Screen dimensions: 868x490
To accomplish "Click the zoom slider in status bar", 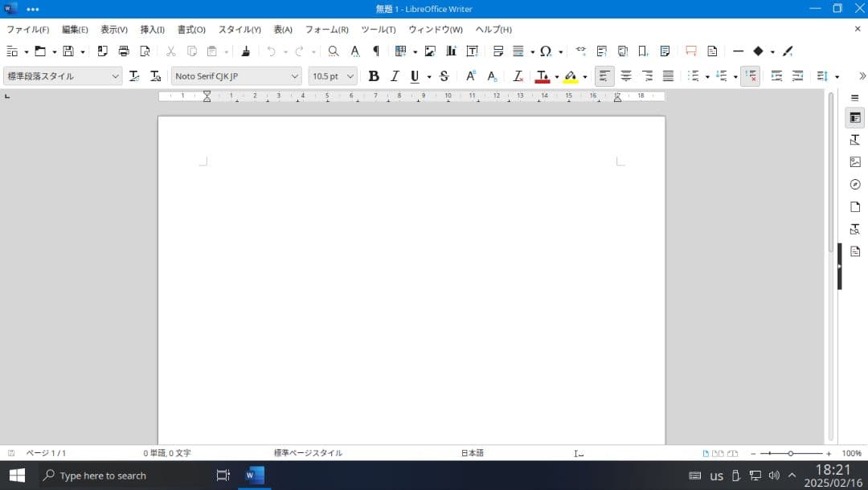I will pyautogui.click(x=790, y=454).
